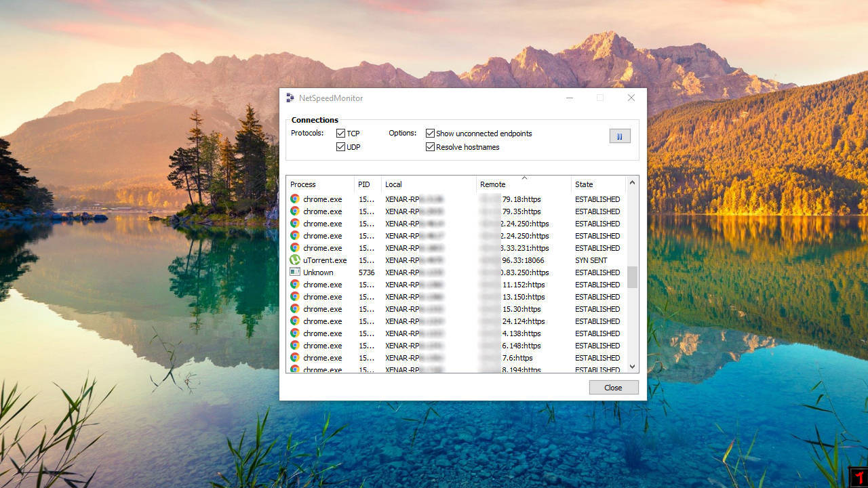
Task: Sort connections by Local column header
Action: tap(429, 184)
